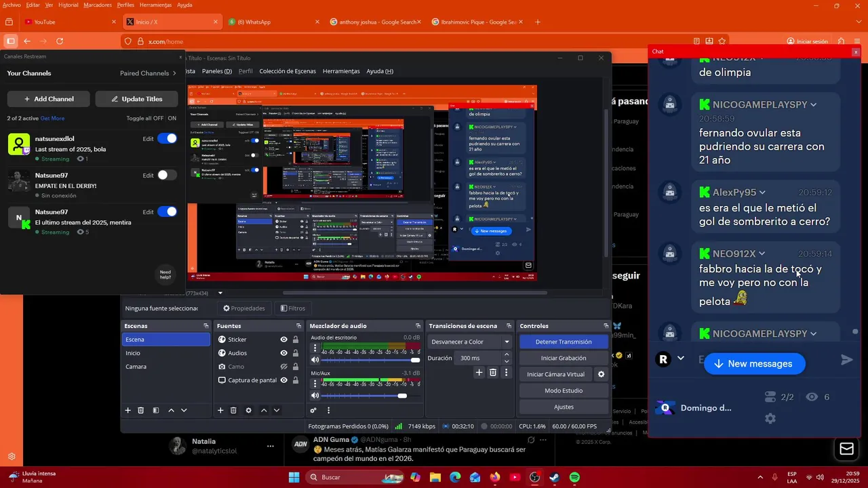Toggle the natsunexdlol channel switch

point(167,138)
